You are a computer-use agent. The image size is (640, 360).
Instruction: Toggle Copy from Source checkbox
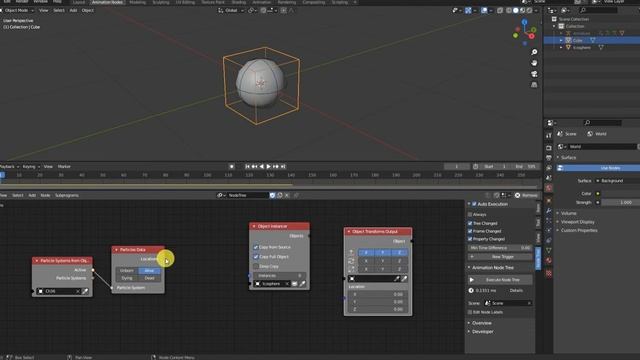point(256,247)
